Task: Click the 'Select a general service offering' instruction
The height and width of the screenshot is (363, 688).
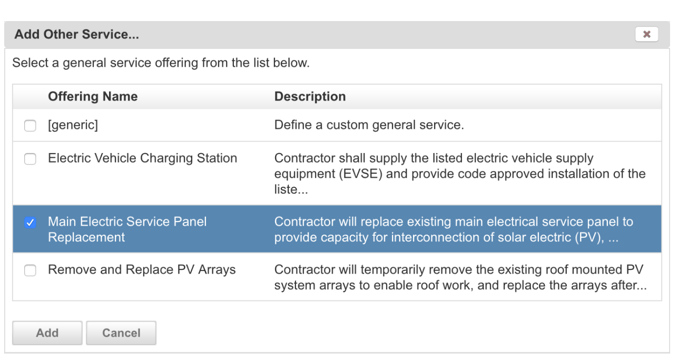Action: tap(161, 63)
